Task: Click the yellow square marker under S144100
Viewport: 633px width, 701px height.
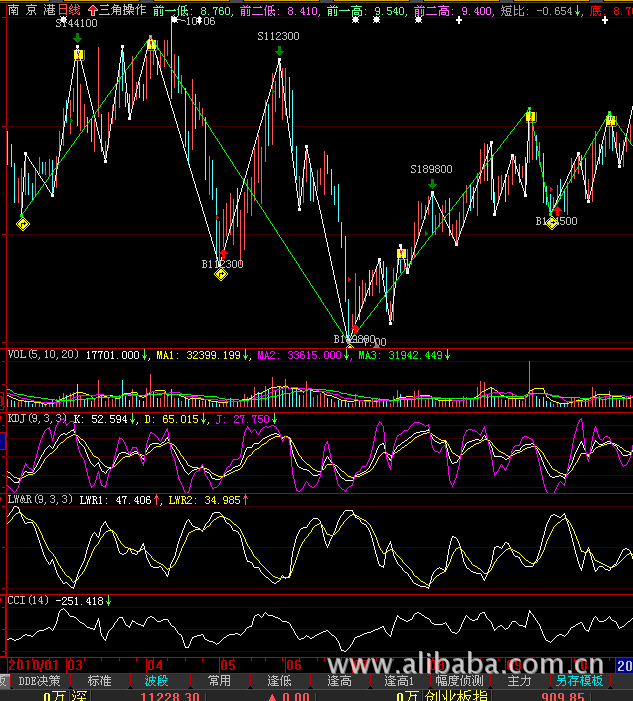Action: [78, 54]
